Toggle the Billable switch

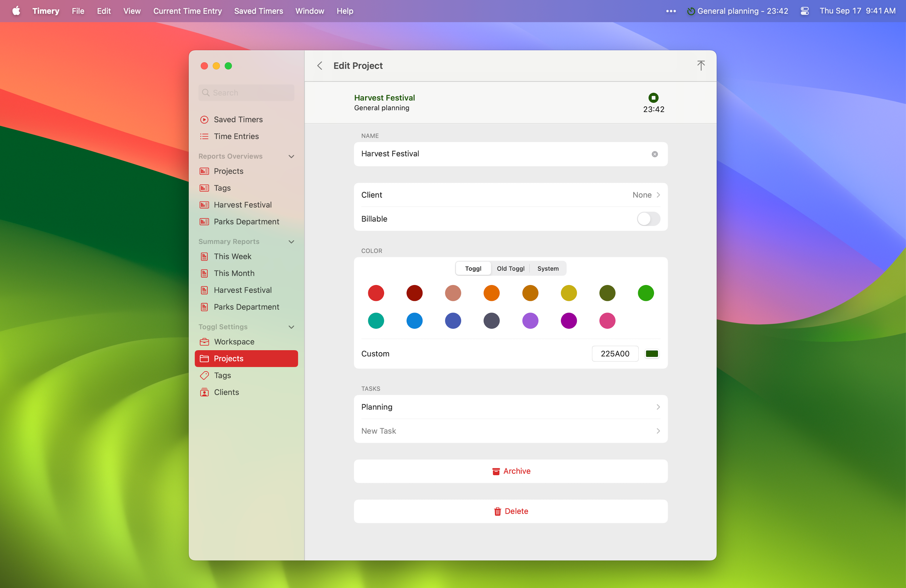point(648,219)
